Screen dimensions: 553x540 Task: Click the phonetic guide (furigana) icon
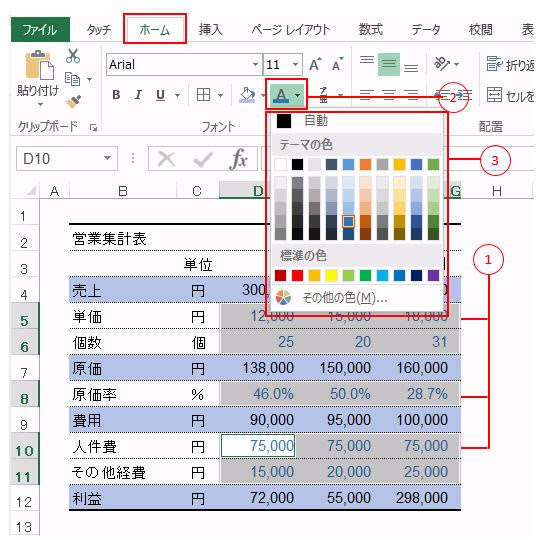(323, 95)
